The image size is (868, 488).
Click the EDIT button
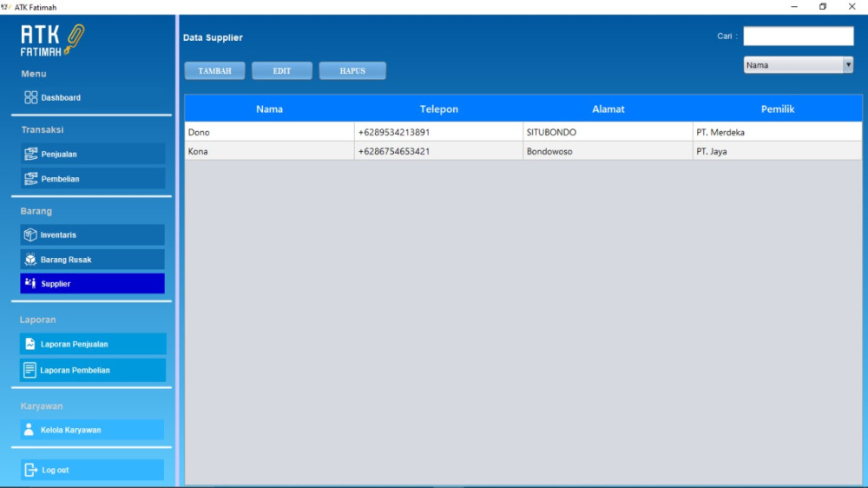tap(282, 71)
